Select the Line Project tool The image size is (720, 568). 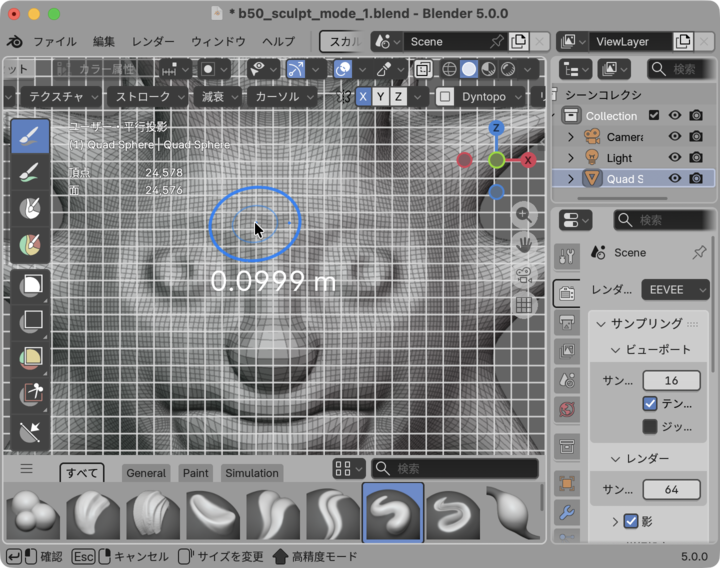(31, 432)
